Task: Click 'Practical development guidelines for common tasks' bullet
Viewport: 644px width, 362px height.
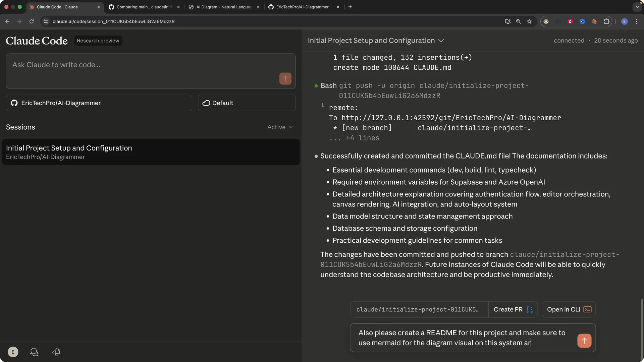Action: [x=417, y=240]
